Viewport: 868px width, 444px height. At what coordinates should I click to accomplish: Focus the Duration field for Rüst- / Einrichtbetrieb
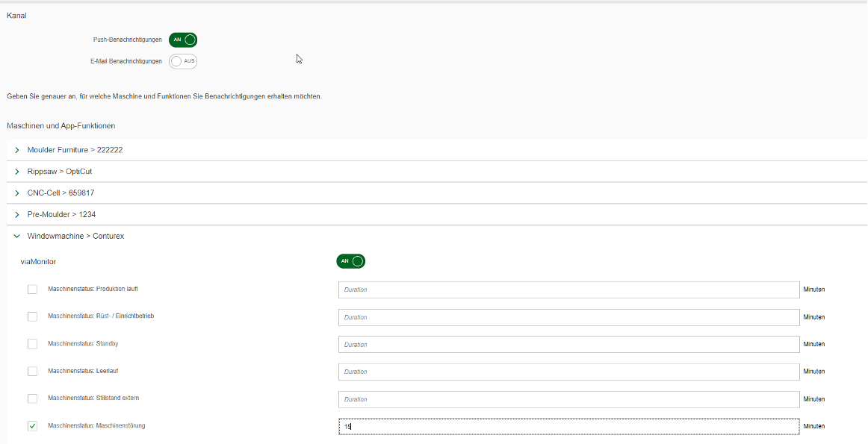pos(569,317)
